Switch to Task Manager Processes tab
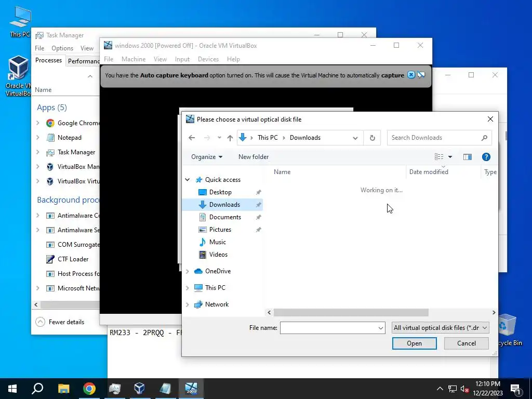 48,60
